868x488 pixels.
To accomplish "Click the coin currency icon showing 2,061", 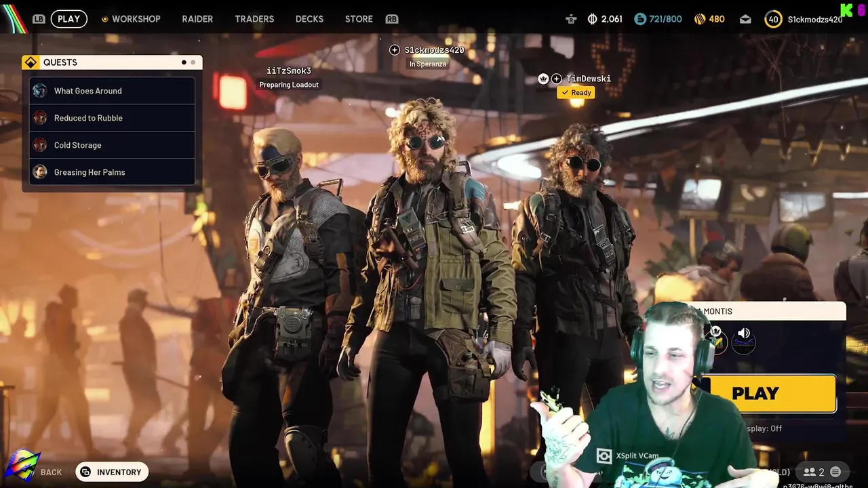I will pyautogui.click(x=592, y=19).
